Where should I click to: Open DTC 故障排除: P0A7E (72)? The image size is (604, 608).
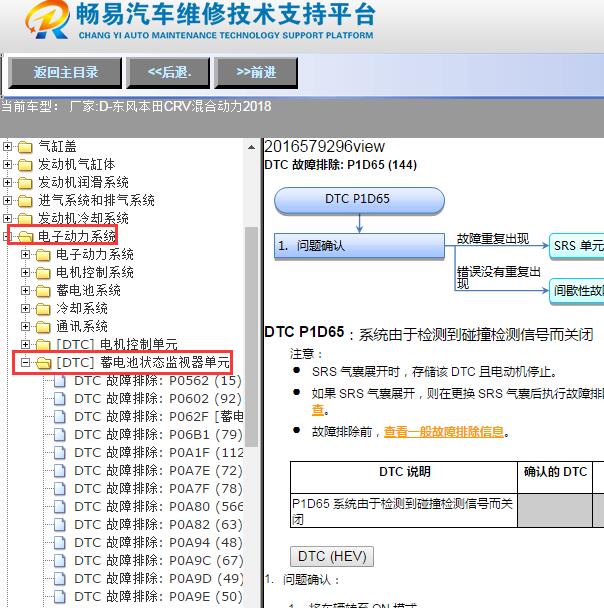158,471
